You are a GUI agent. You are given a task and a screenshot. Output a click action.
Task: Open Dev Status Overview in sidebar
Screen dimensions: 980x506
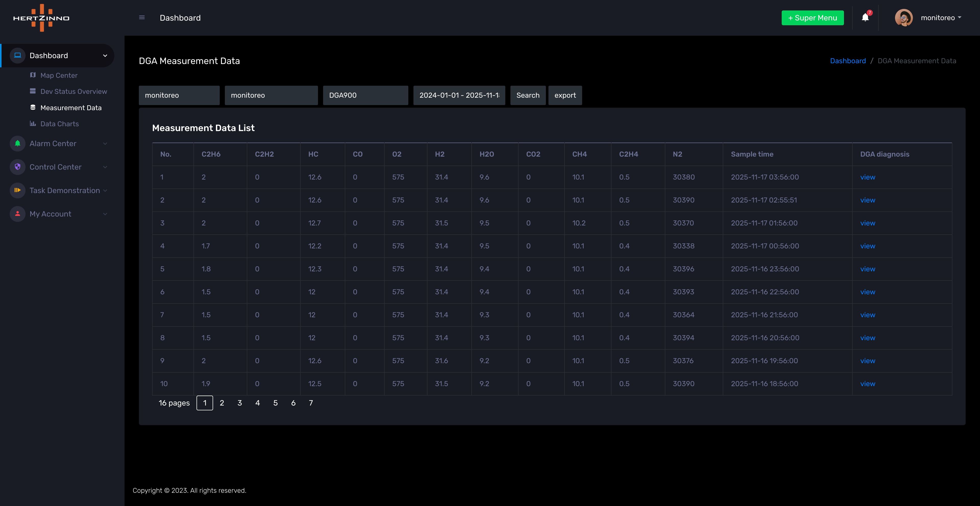tap(74, 91)
